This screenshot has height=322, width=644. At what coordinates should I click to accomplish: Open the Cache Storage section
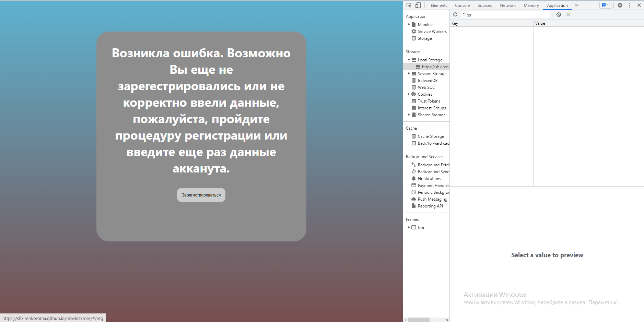click(x=431, y=136)
